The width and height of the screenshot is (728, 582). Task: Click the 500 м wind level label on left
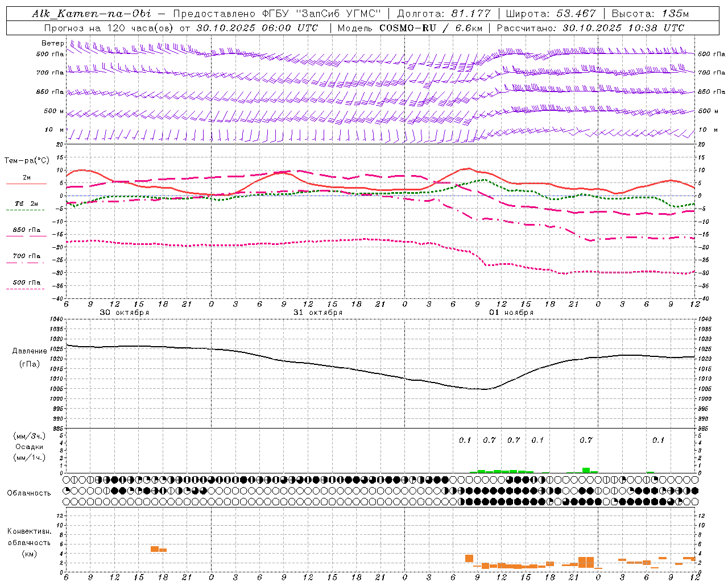(54, 111)
